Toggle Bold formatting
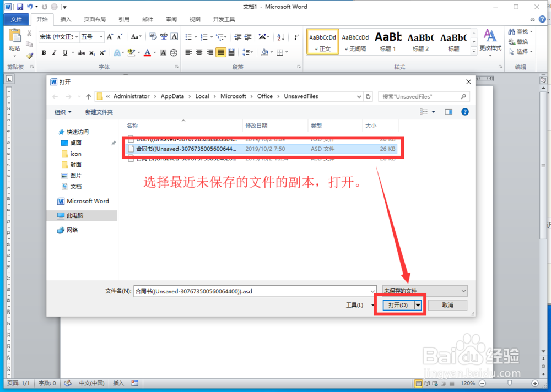The width and height of the screenshot is (551, 392). click(44, 53)
